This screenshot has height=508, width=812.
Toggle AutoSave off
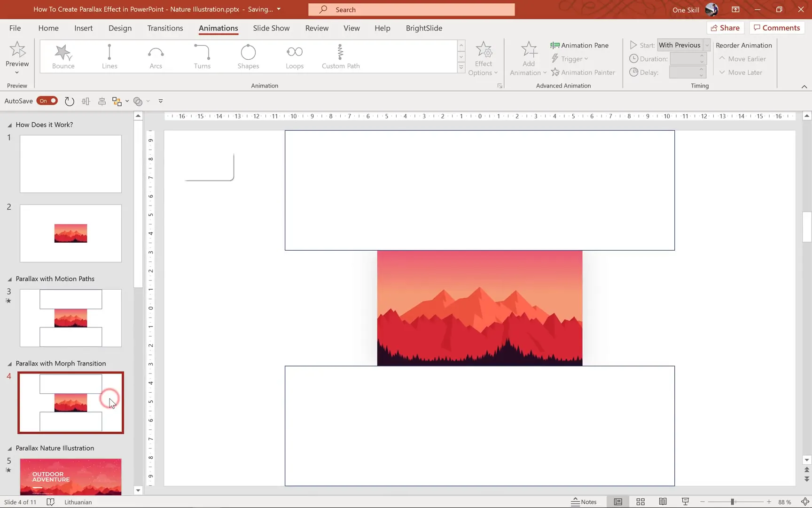pyautogui.click(x=47, y=101)
